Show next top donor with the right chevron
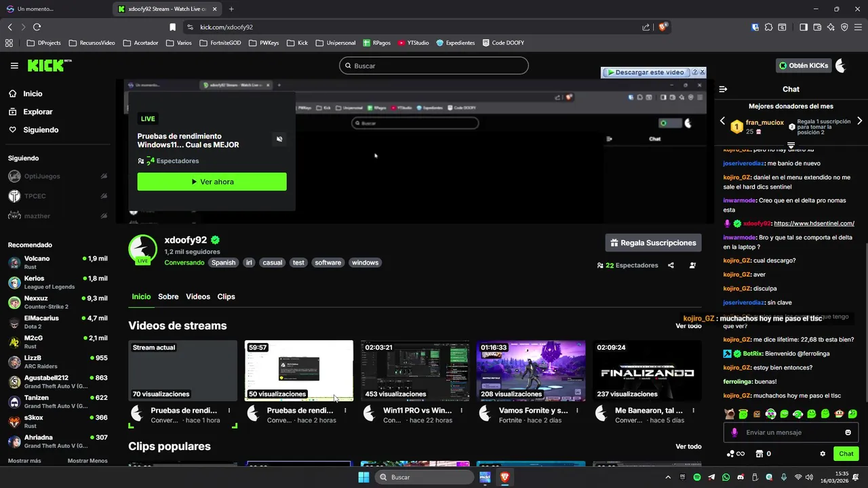 [x=860, y=121]
